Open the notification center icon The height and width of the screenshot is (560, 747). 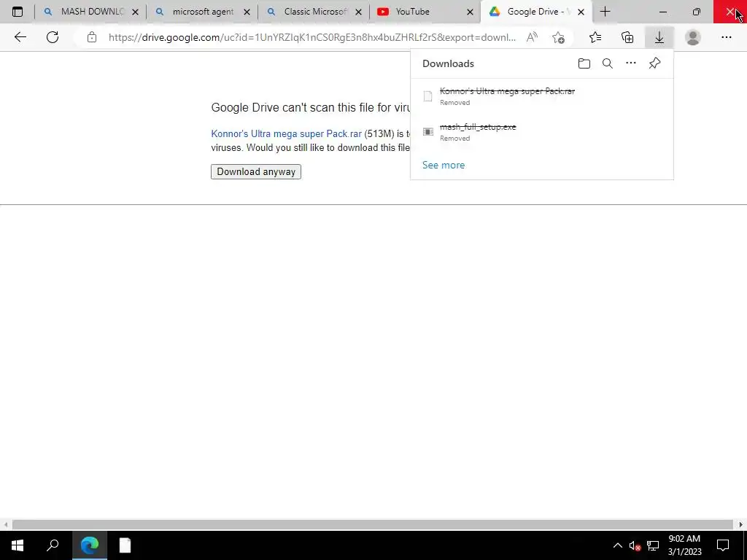pos(723,545)
